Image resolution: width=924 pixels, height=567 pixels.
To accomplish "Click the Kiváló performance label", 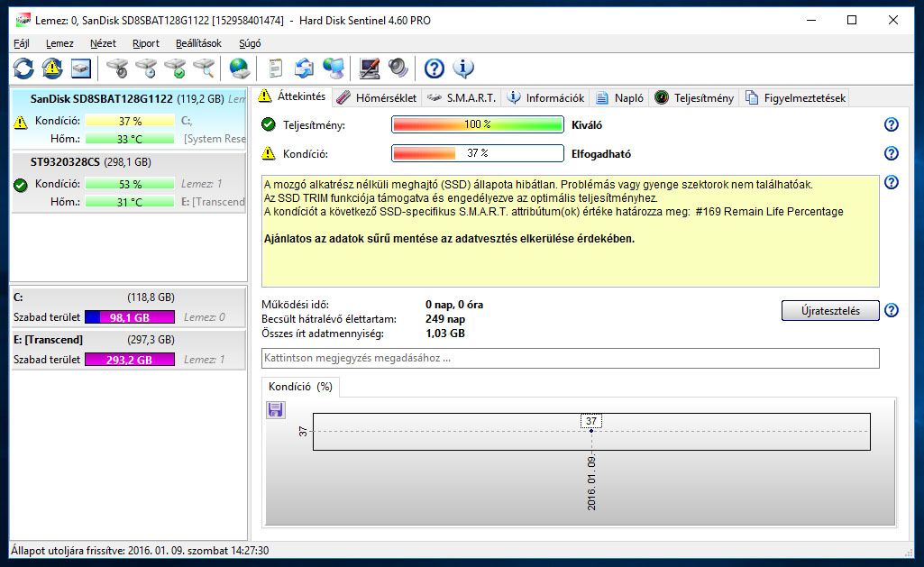I will [587, 125].
